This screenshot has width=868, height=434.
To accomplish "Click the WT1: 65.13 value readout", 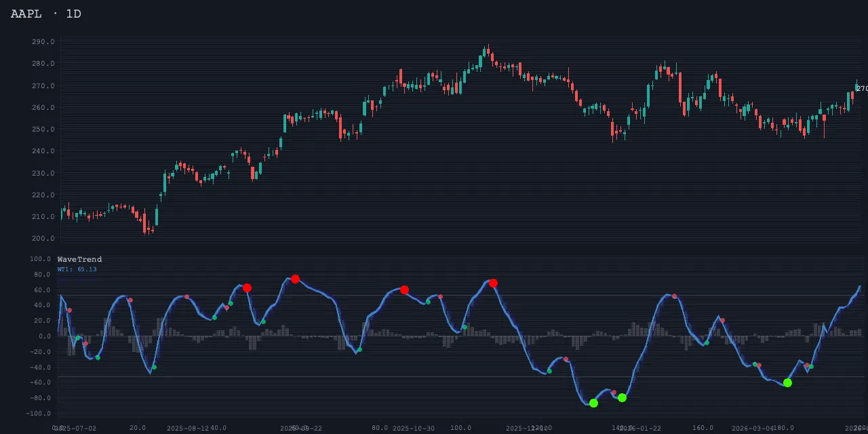I will tap(77, 269).
